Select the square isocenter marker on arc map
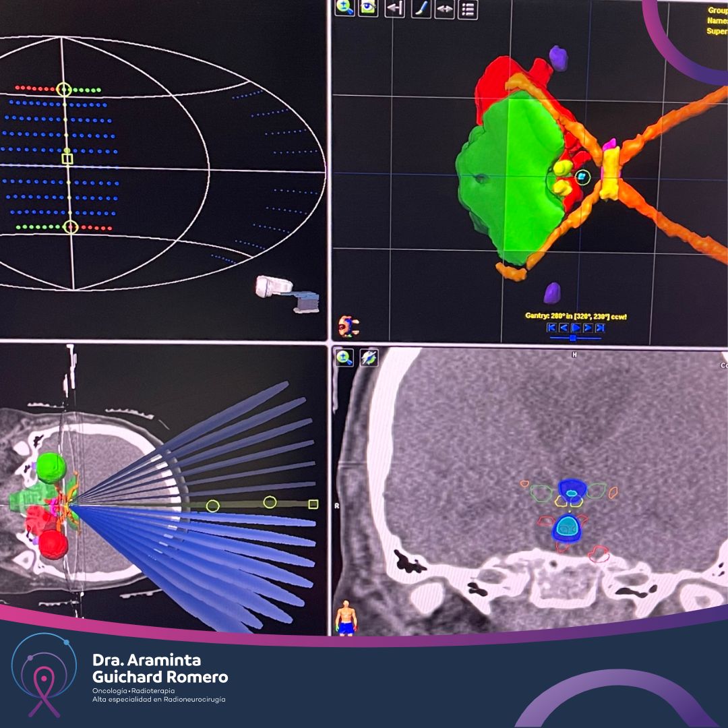This screenshot has width=728, height=728. click(67, 159)
